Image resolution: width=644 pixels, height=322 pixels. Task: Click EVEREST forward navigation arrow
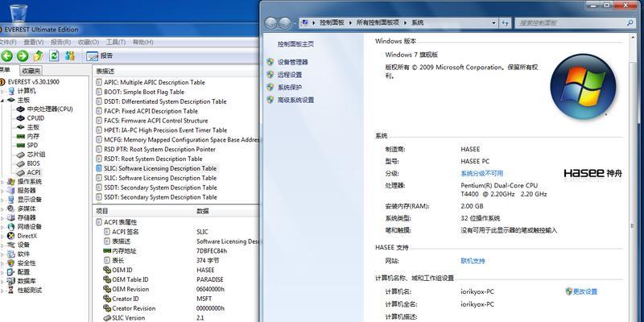point(23,56)
